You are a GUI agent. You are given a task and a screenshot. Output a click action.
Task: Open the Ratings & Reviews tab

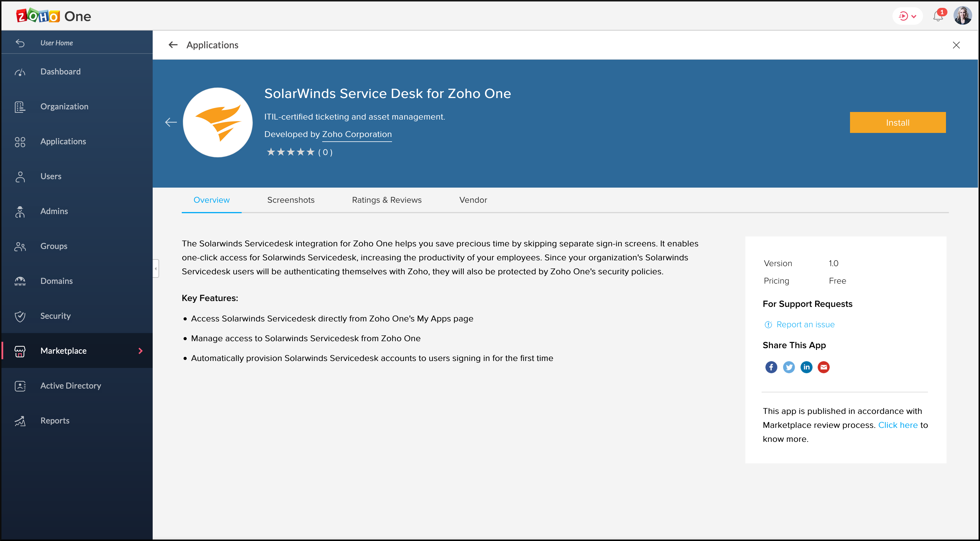386,200
